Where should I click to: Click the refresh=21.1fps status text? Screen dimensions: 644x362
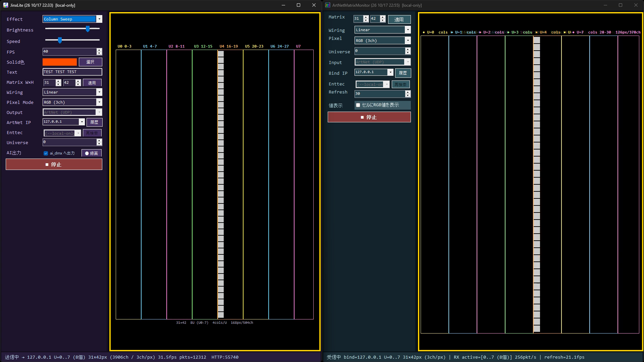click(564, 357)
